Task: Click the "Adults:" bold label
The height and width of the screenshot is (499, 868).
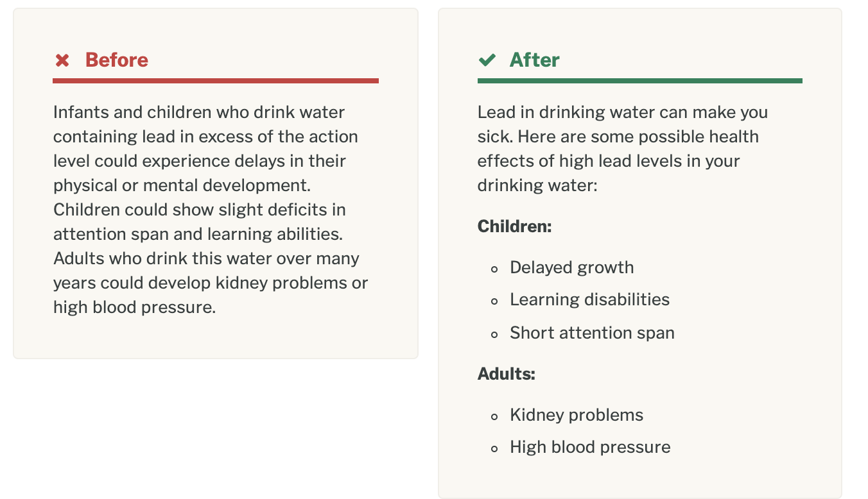Action: pyautogui.click(x=506, y=374)
